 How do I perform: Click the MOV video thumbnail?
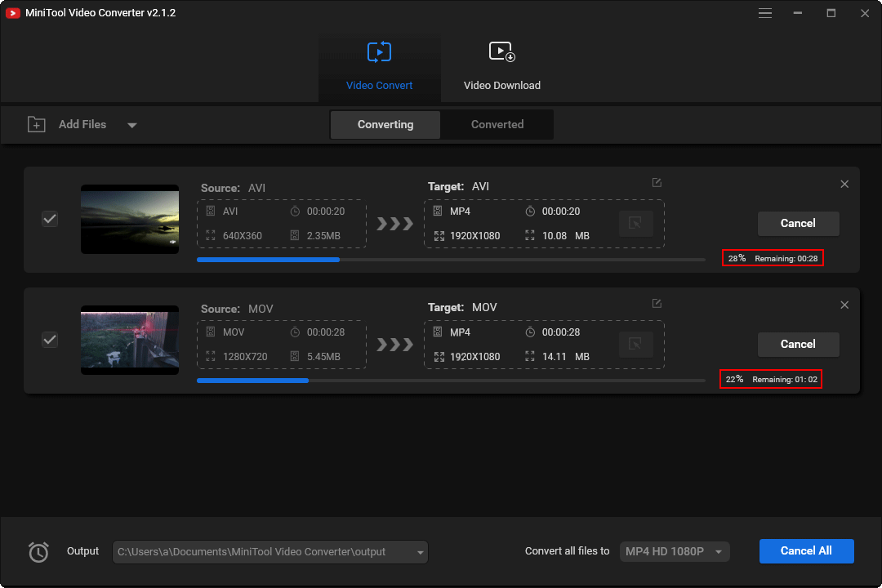point(130,340)
